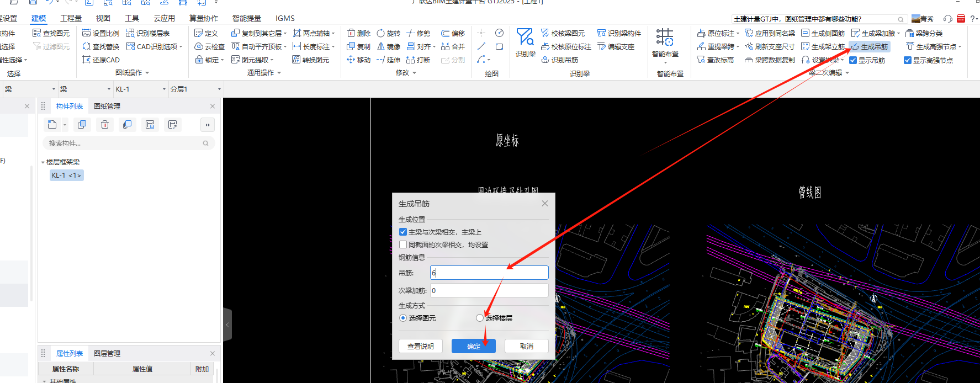The width and height of the screenshot is (980, 383).
Task: Click 校核梁图元 check beam elements
Action: point(563,33)
